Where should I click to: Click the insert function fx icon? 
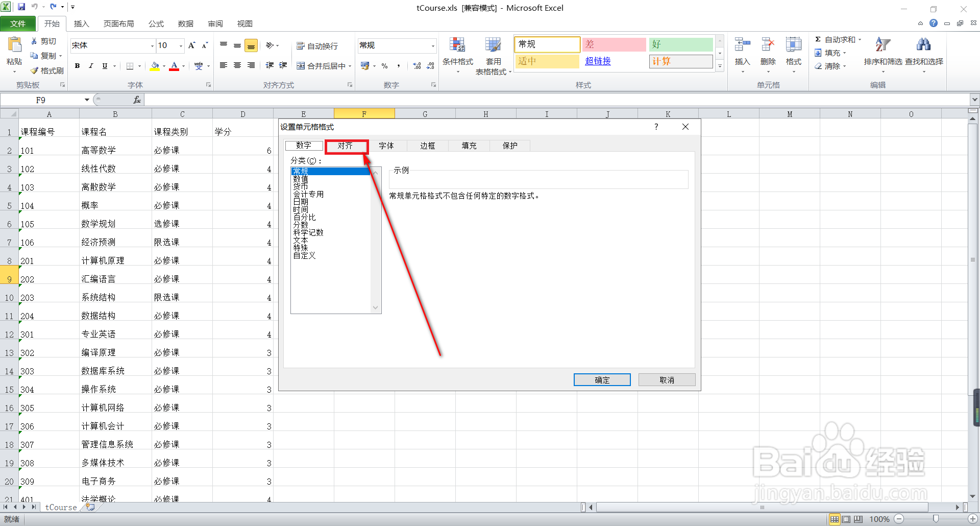point(137,100)
